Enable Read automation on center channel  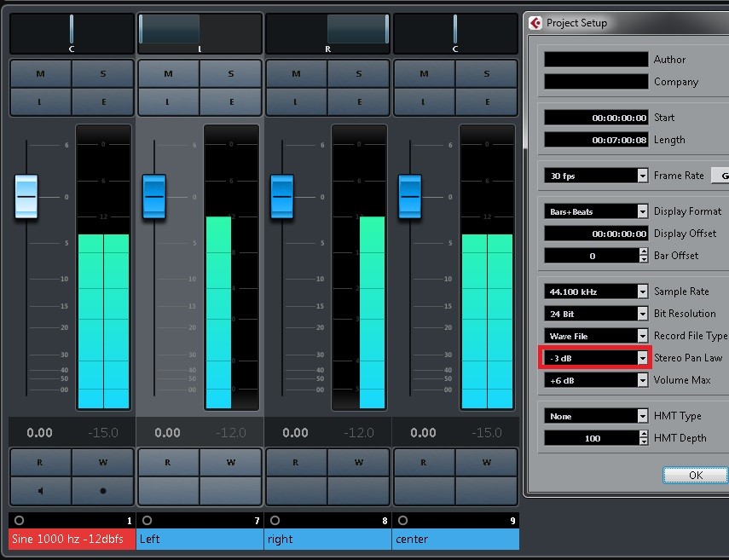pos(425,463)
